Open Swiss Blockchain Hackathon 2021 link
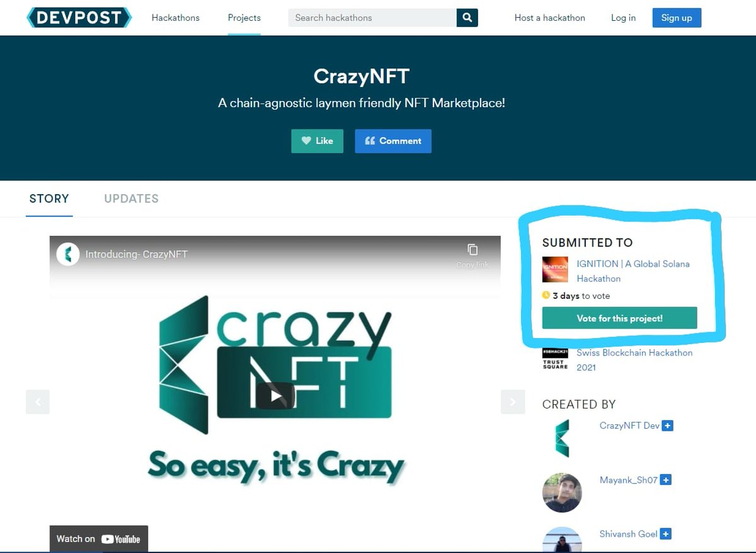The width and height of the screenshot is (756, 553). click(634, 360)
